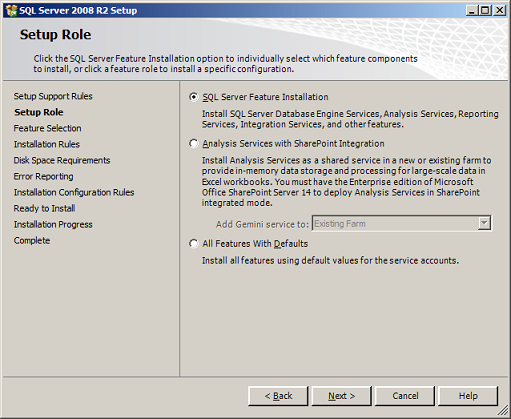Cancel the setup wizard
The image size is (511, 419).
tap(405, 396)
